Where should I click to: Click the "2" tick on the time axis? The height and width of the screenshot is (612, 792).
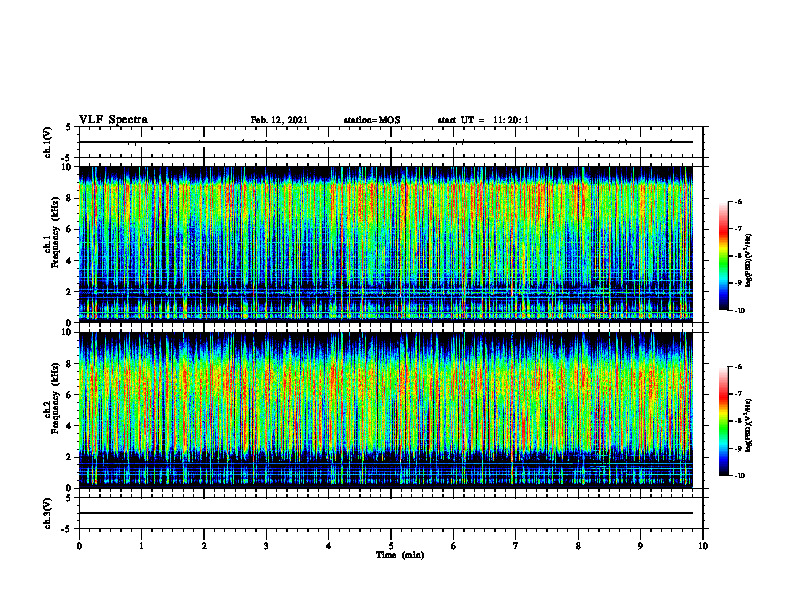(x=204, y=546)
